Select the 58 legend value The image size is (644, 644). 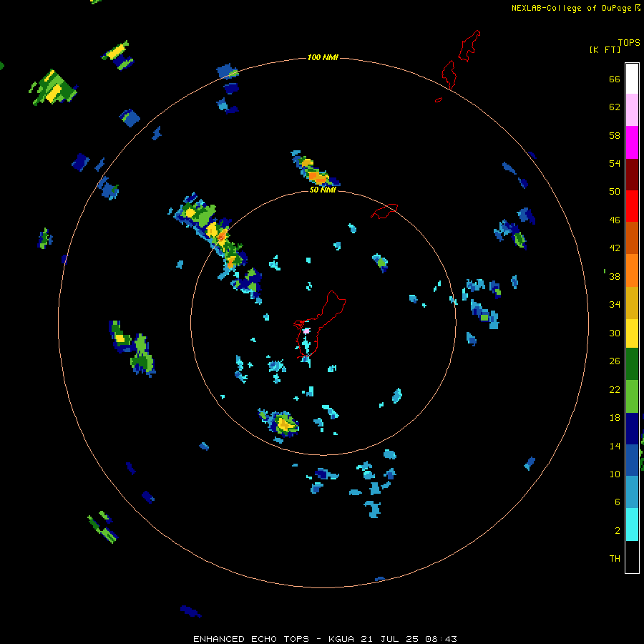615,135
